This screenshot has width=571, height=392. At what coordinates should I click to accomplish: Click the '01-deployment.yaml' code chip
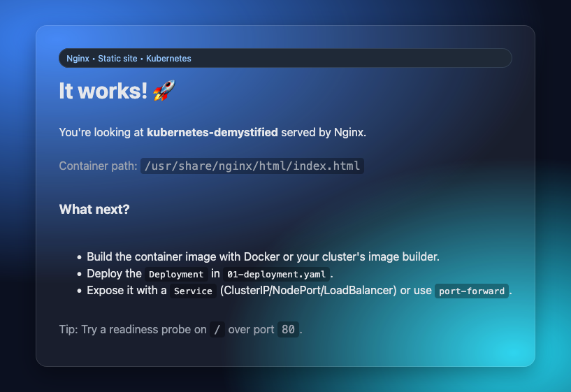point(276,274)
